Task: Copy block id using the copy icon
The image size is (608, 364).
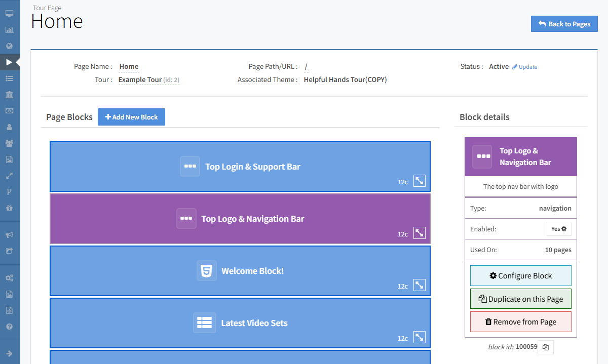Action: [x=546, y=347]
